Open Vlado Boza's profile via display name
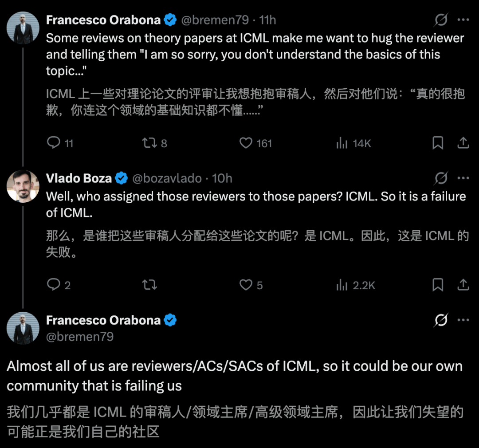The width and height of the screenshot is (479, 448). pos(79,178)
